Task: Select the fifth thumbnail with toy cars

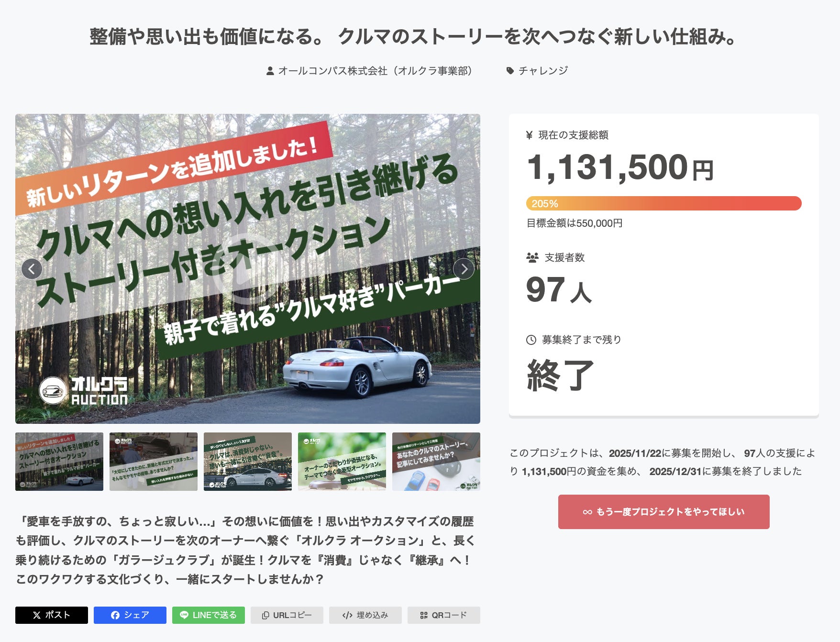Action: [x=436, y=462]
